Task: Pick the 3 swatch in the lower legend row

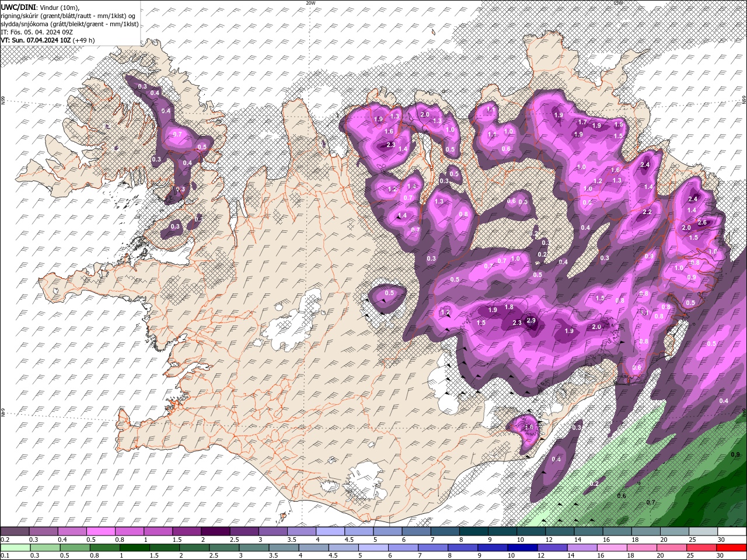Action: pyautogui.click(x=254, y=548)
